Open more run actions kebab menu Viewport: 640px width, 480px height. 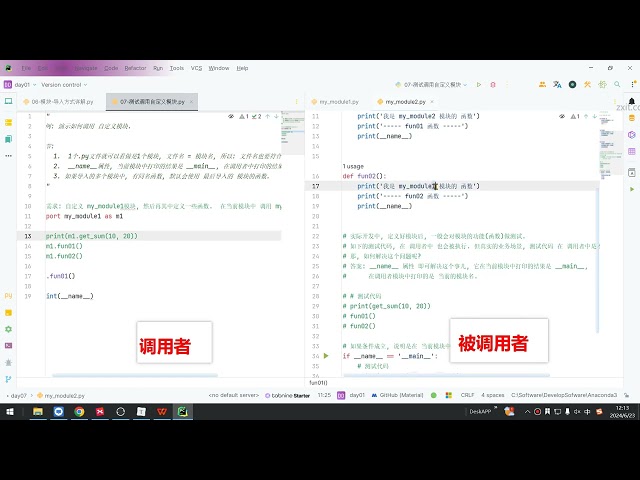508,84
